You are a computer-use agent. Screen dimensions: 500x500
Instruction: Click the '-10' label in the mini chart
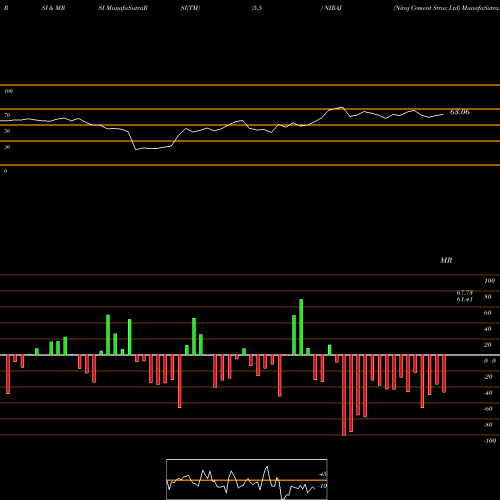pos(323,486)
